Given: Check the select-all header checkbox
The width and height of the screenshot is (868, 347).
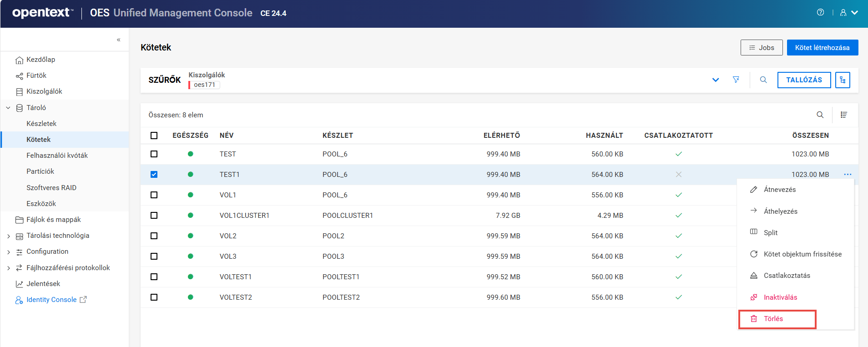Looking at the screenshot, I should tap(154, 136).
